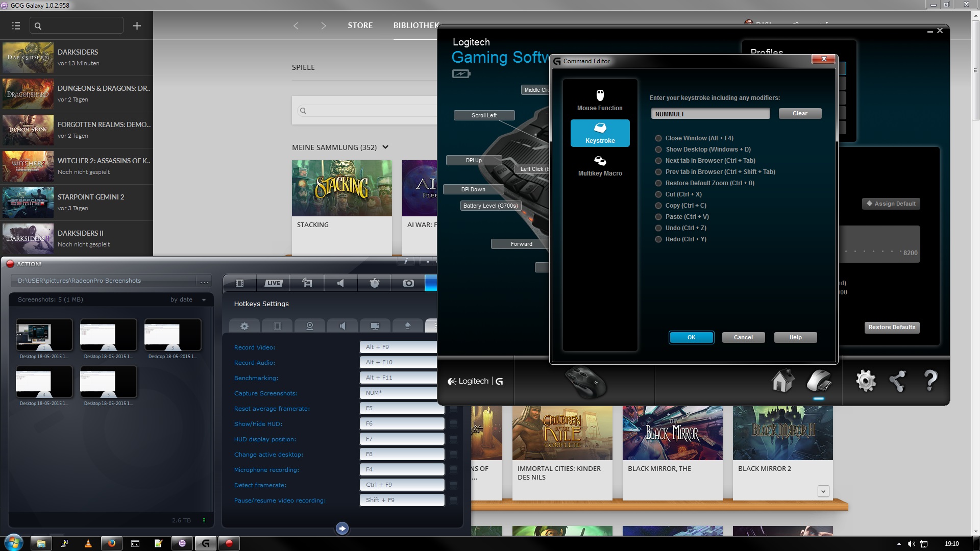980x551 pixels.
Task: Open Action! screenshot thumbnail number 1
Action: click(x=44, y=335)
